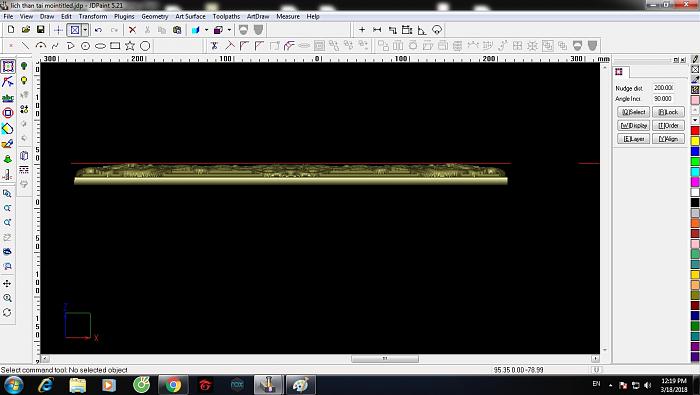Click the Select tool in left toolbox
The image size is (700, 395).
[x=8, y=67]
